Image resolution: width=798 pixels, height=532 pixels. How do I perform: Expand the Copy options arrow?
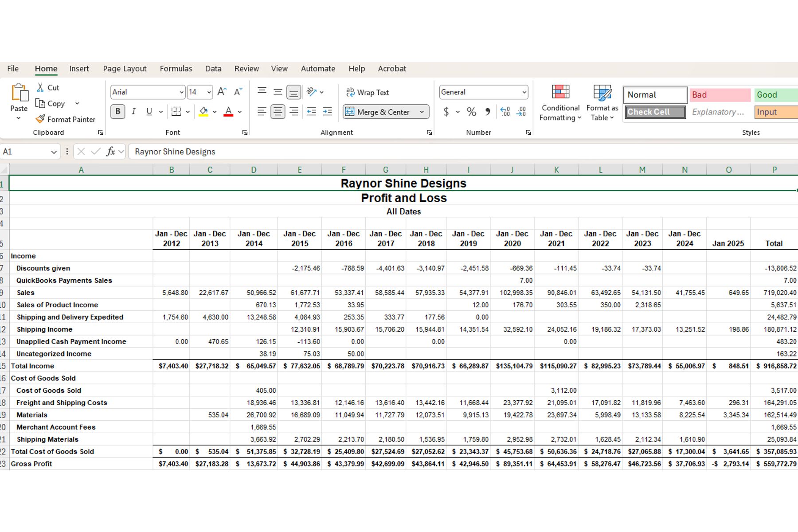click(x=77, y=103)
